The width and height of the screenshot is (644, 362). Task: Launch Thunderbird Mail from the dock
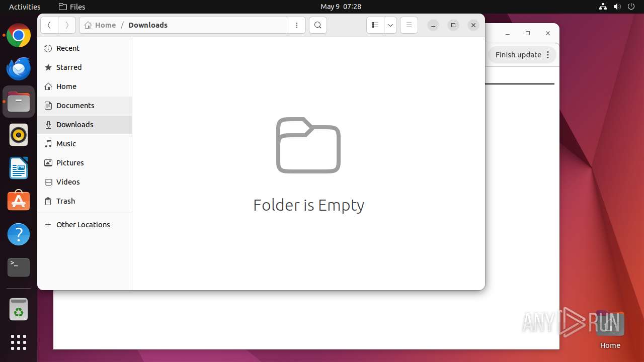coord(19,69)
